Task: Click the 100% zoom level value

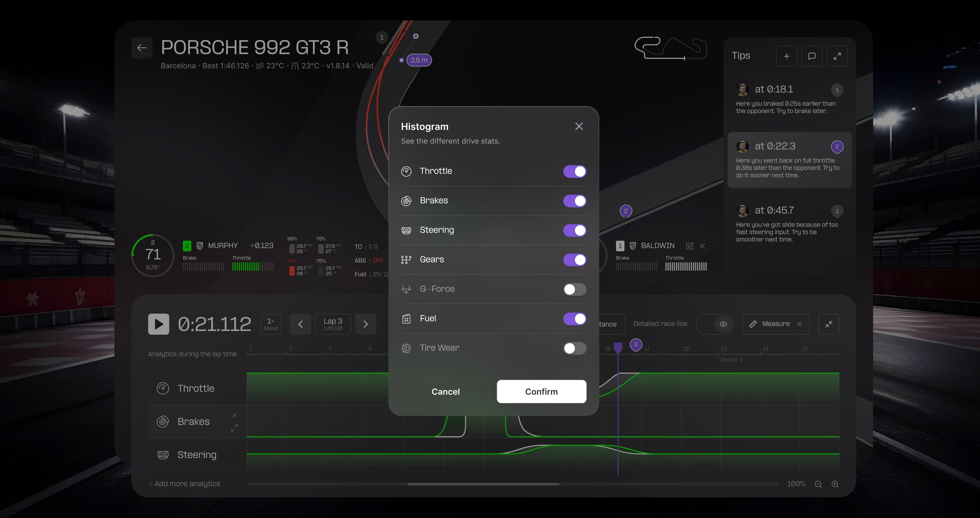Action: [x=796, y=484]
